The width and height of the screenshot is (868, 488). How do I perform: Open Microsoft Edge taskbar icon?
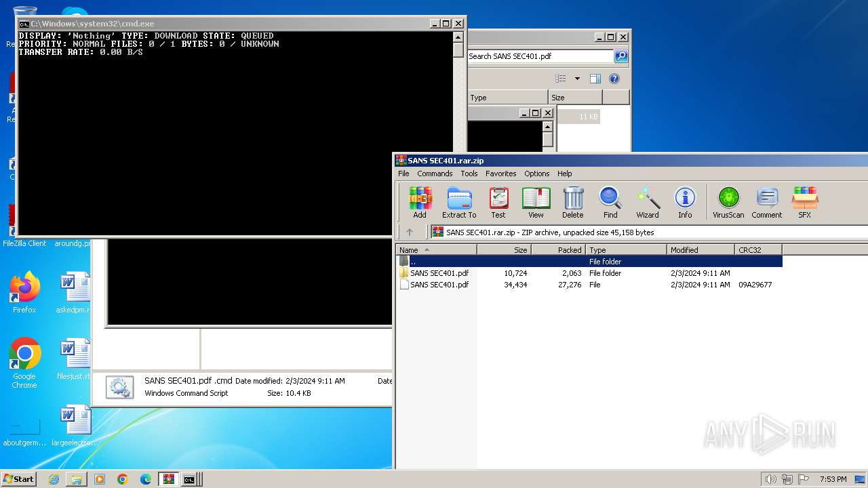click(146, 479)
